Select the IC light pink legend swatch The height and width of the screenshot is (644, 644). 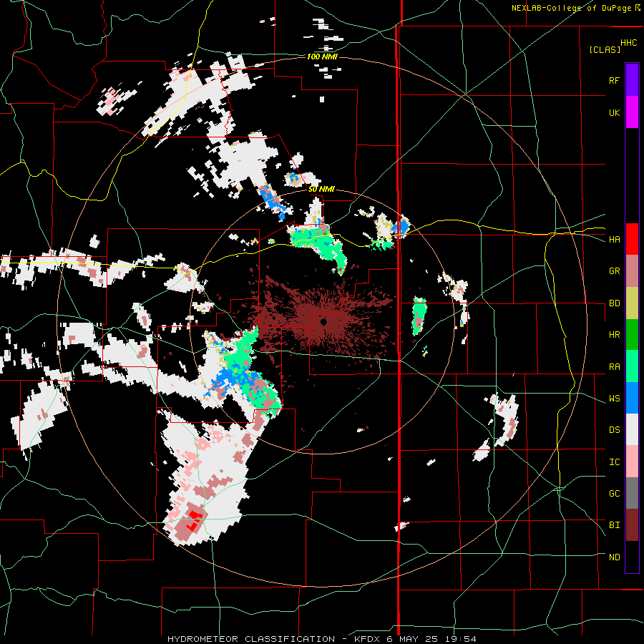click(x=632, y=462)
